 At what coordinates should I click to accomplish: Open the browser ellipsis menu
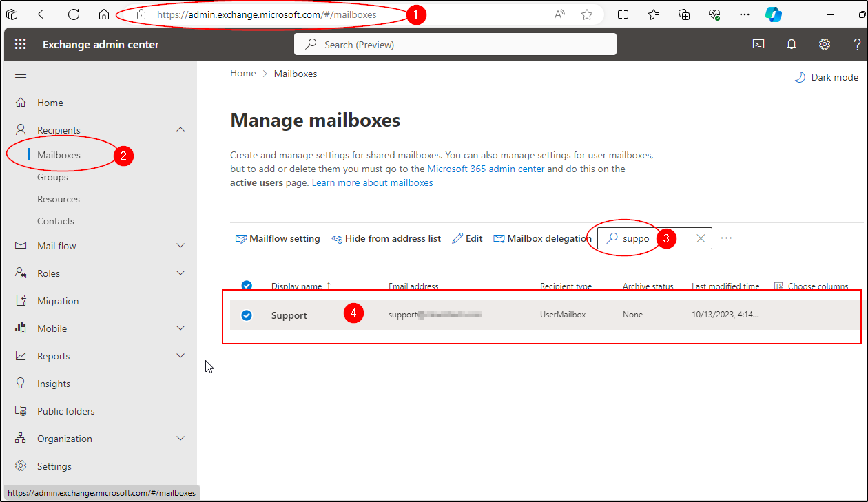tap(745, 14)
